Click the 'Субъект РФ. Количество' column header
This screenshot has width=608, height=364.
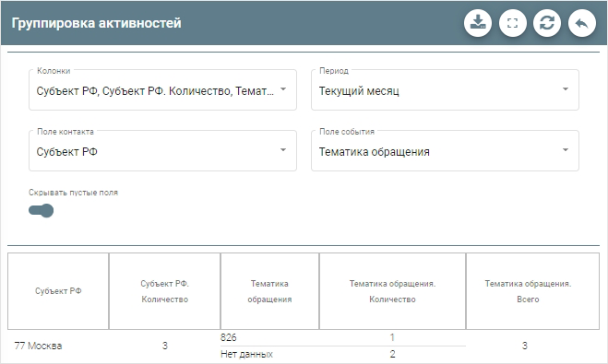click(x=165, y=291)
